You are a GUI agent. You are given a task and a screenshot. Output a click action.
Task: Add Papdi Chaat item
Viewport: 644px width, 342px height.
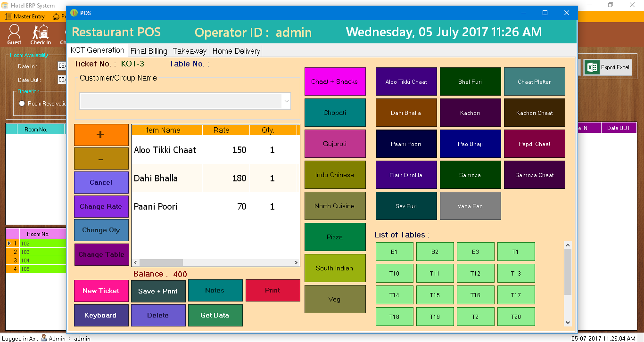coord(535,144)
